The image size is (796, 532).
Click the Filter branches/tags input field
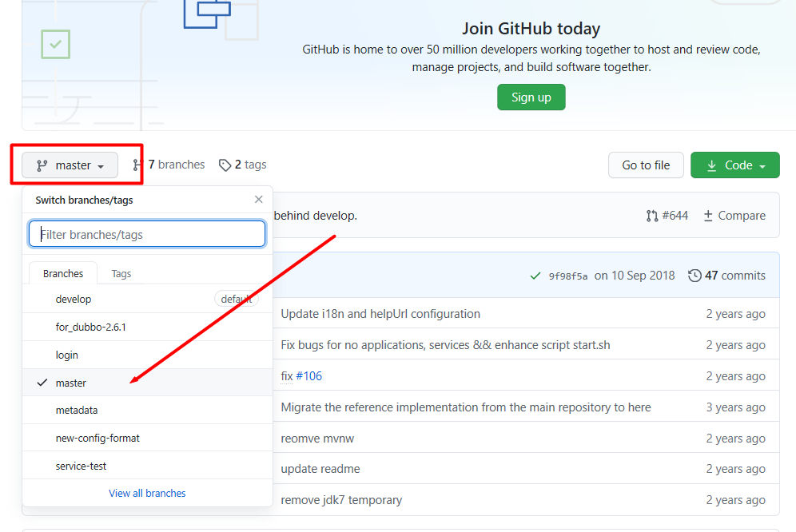(x=147, y=234)
